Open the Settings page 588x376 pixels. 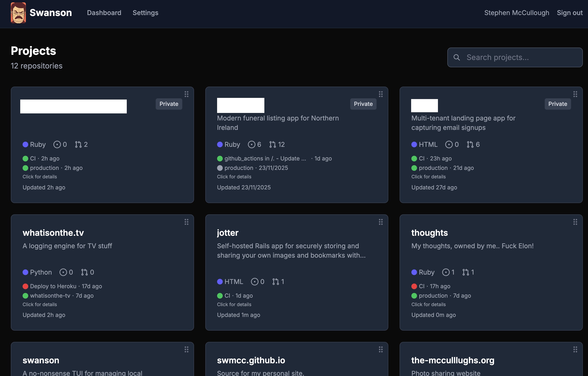[145, 13]
